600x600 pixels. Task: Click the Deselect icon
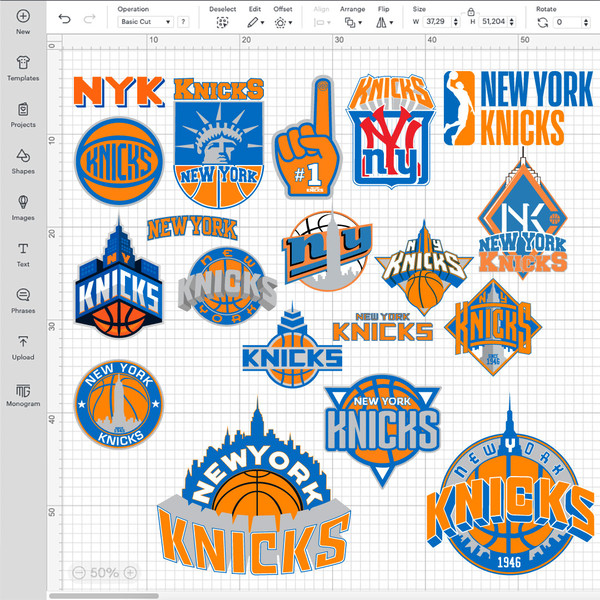coord(222,23)
